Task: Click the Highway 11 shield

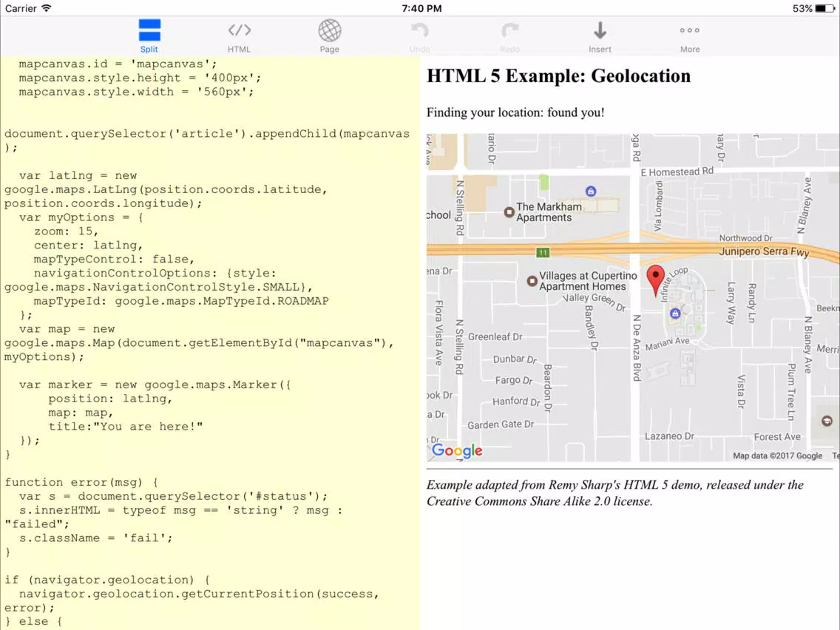Action: click(x=543, y=252)
